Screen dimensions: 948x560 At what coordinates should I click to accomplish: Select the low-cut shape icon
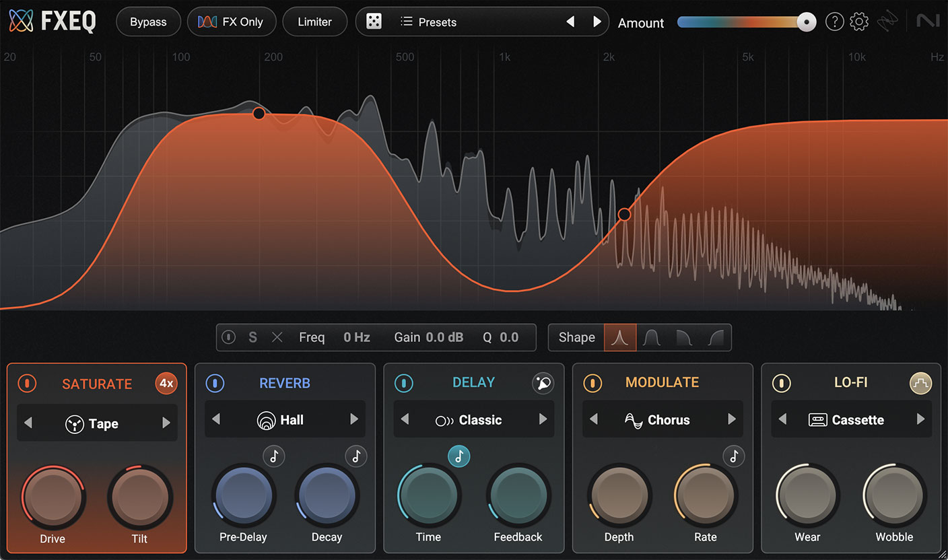[716, 337]
